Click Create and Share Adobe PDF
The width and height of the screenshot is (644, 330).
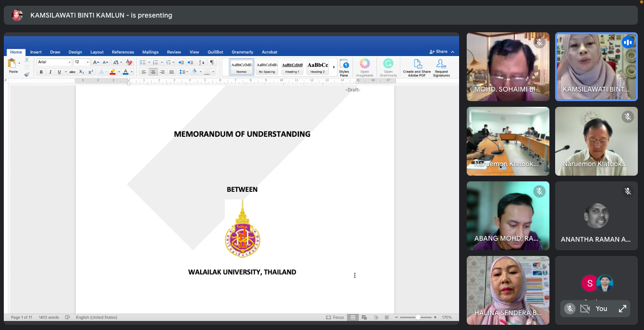pyautogui.click(x=417, y=67)
